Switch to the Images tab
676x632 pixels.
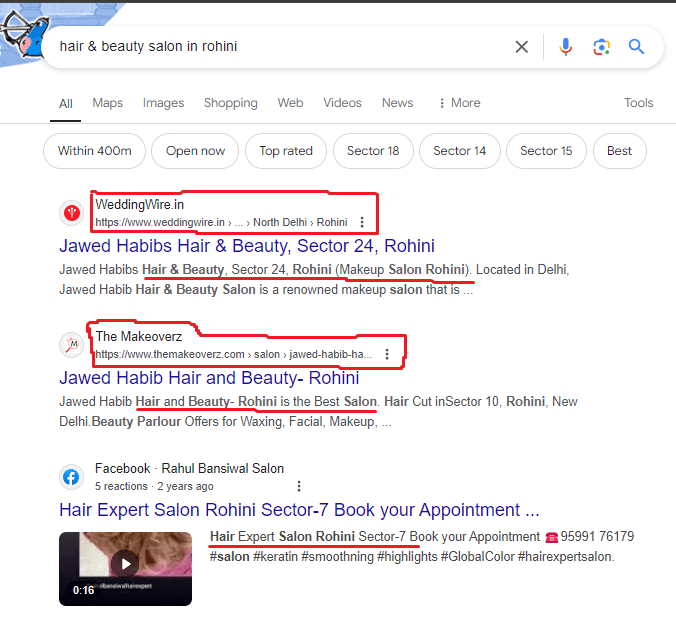[163, 103]
